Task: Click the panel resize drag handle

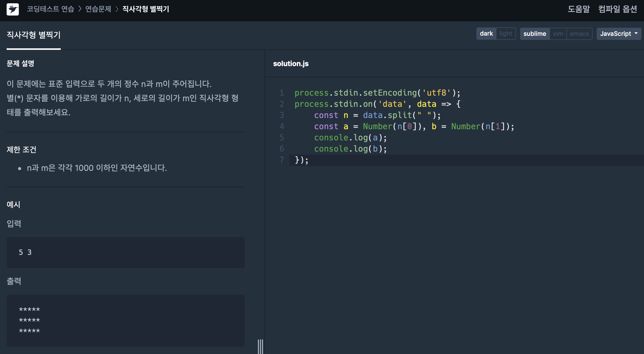Action: 260,346
